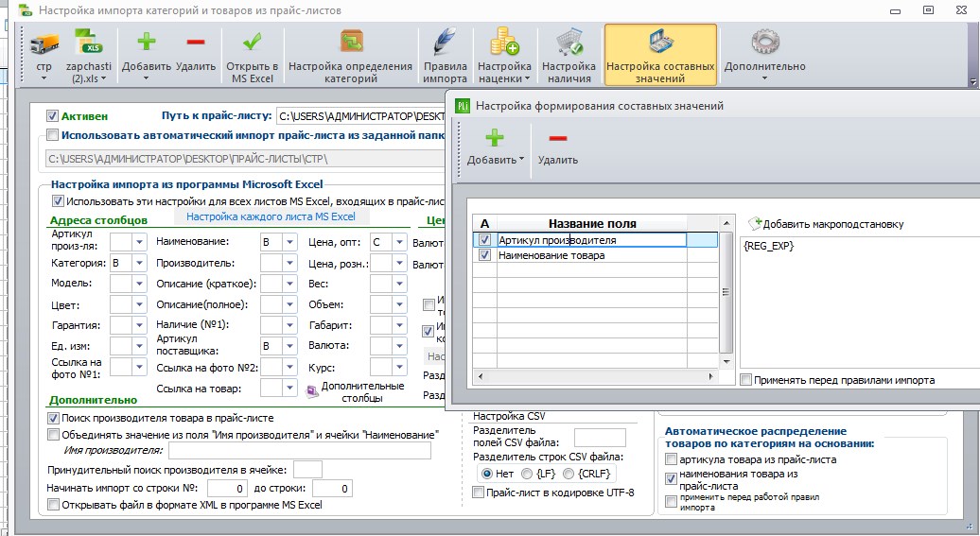The width and height of the screenshot is (980, 536).
Task: Click the zapchasti (2).xls file icon
Action: pos(89,42)
